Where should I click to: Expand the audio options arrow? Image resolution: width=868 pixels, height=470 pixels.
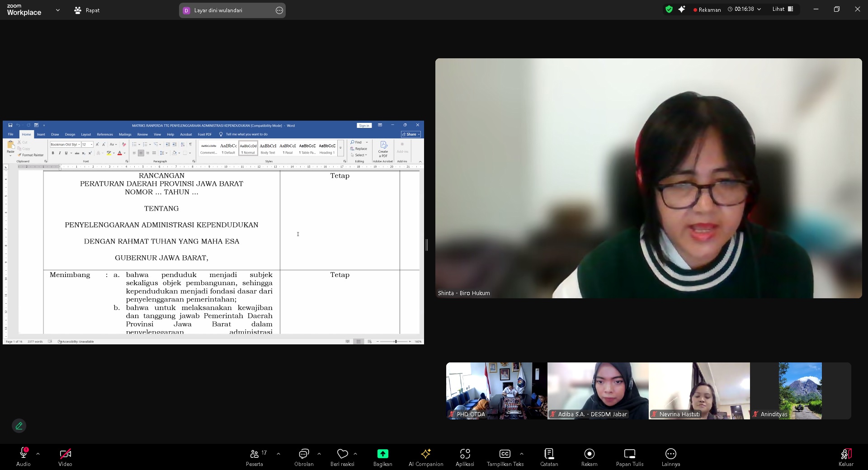(x=38, y=453)
